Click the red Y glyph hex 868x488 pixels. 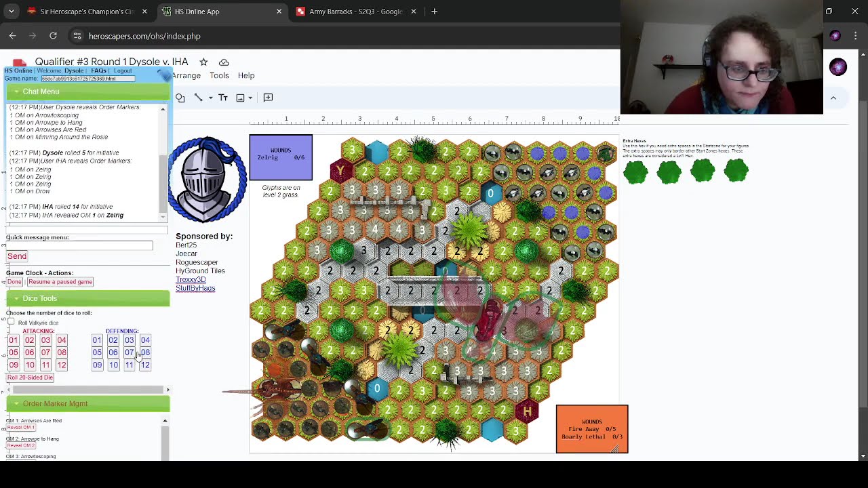point(340,170)
